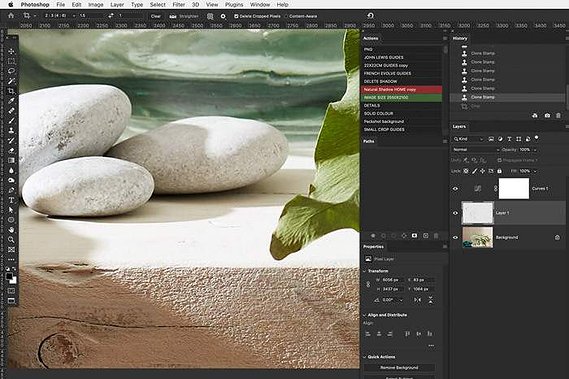The image size is (569, 379).
Task: Change the screen mode
Action: (11, 301)
